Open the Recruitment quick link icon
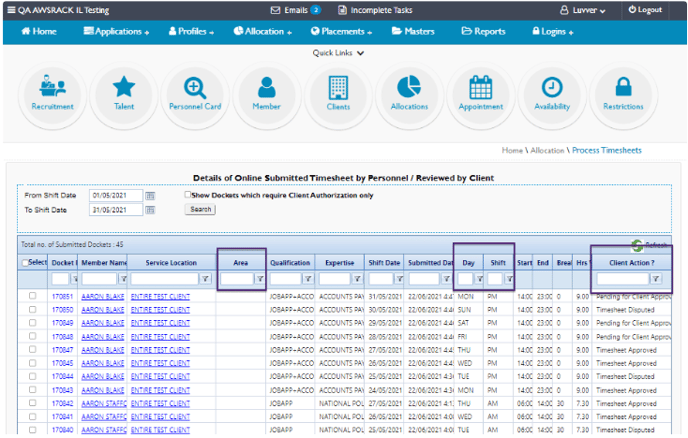 coord(52,86)
